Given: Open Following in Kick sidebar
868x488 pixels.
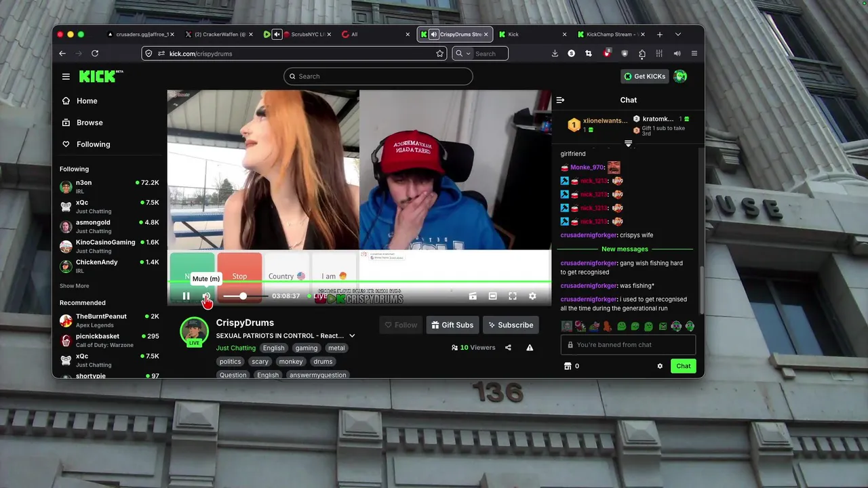Looking at the screenshot, I should [x=93, y=144].
